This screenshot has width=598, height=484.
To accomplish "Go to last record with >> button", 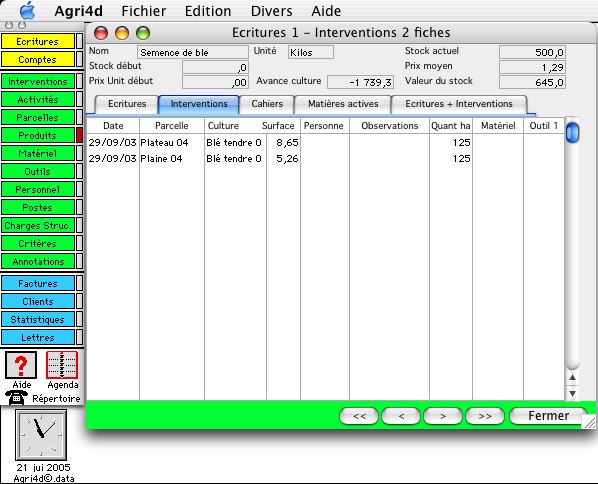I will pos(485,416).
